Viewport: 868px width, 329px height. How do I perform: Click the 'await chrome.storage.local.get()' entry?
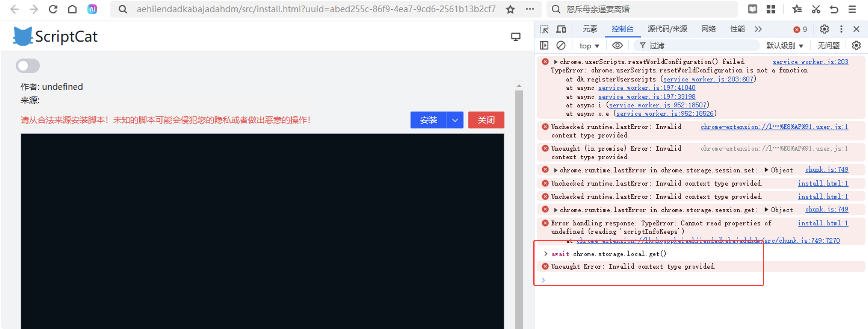coord(609,254)
